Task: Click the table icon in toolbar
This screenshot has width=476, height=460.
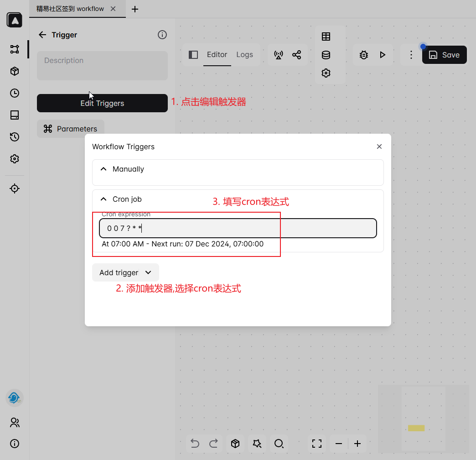Action: (326, 37)
